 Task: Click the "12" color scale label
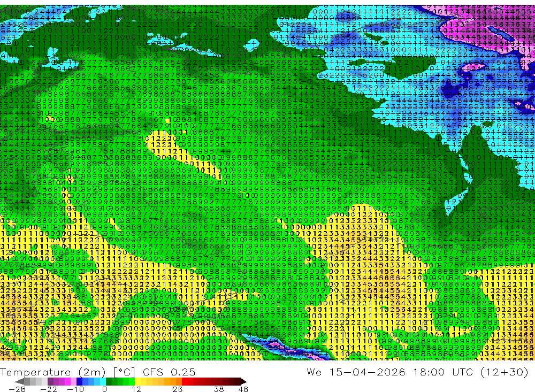point(136,389)
